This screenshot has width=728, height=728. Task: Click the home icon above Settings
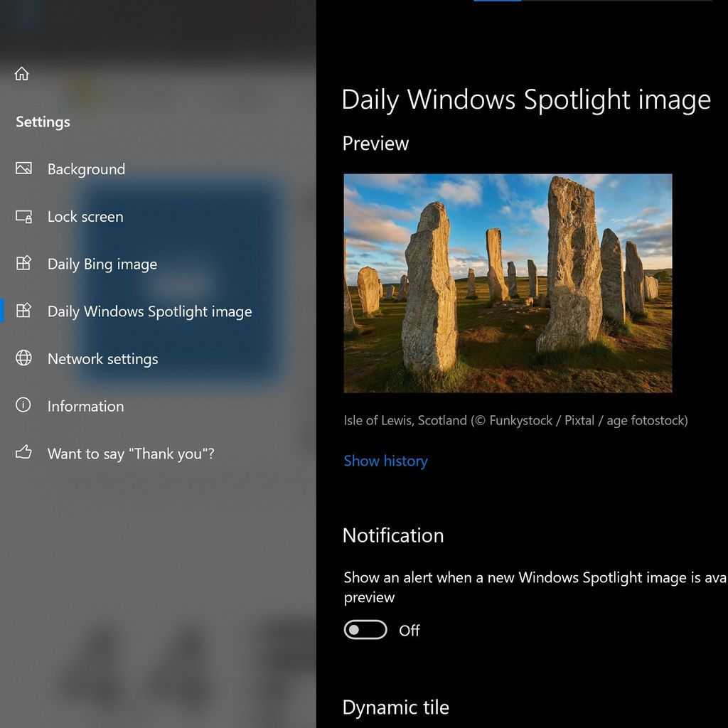pyautogui.click(x=22, y=73)
